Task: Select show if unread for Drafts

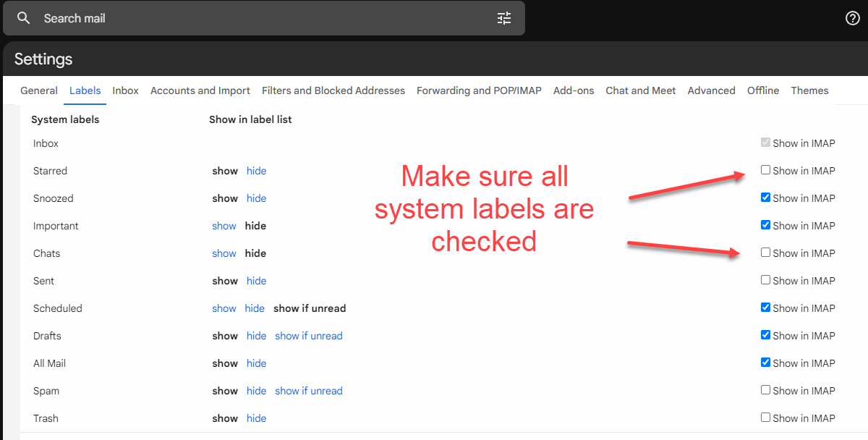Action: tap(309, 336)
